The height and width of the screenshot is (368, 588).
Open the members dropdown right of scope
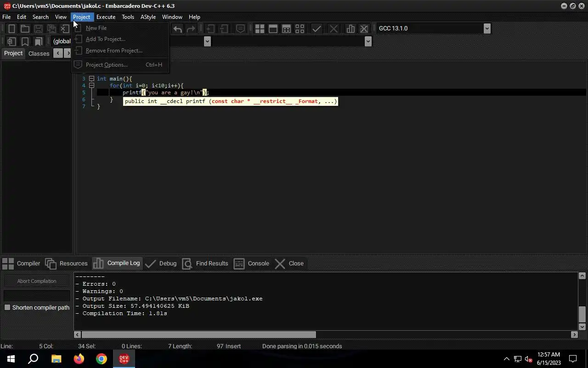tap(368, 41)
